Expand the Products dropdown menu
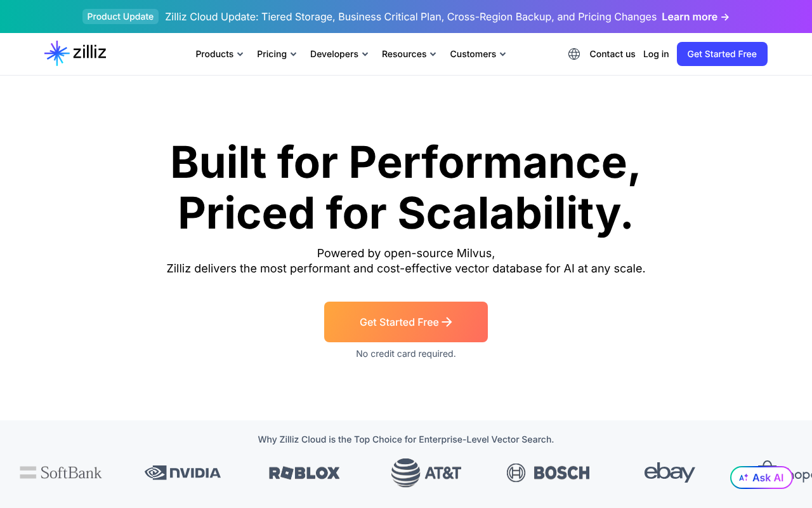Viewport: 812px width, 508px height. pyautogui.click(x=219, y=54)
